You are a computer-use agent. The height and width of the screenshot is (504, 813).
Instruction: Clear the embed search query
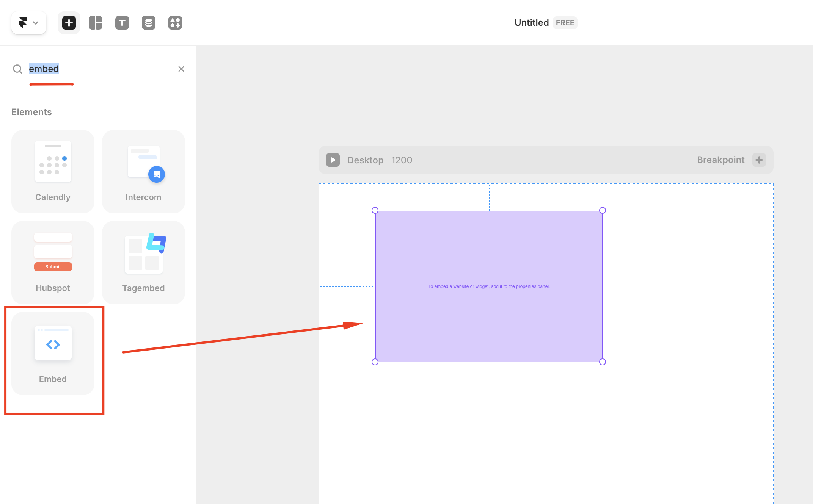181,69
